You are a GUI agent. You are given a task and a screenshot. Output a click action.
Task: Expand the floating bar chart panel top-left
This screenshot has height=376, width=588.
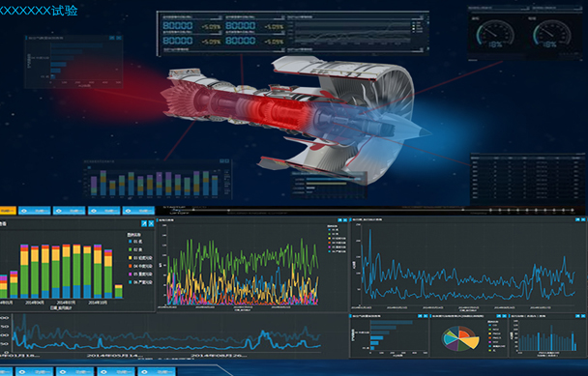pos(112,38)
